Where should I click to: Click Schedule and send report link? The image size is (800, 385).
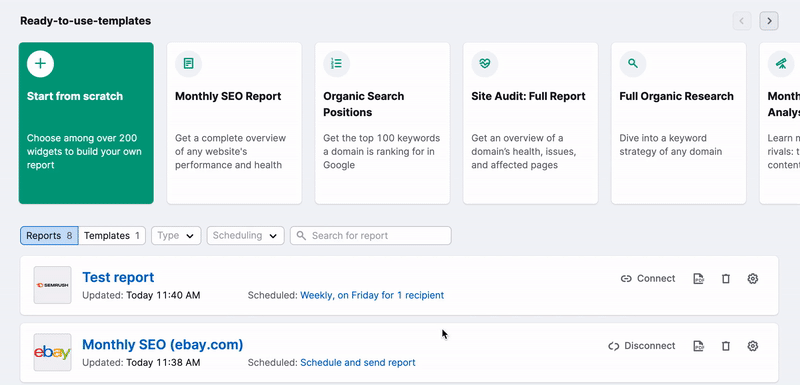coord(358,363)
